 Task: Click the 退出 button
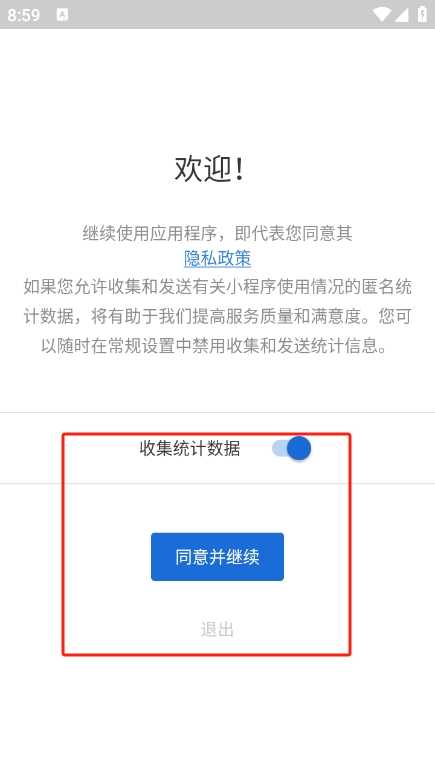218,629
